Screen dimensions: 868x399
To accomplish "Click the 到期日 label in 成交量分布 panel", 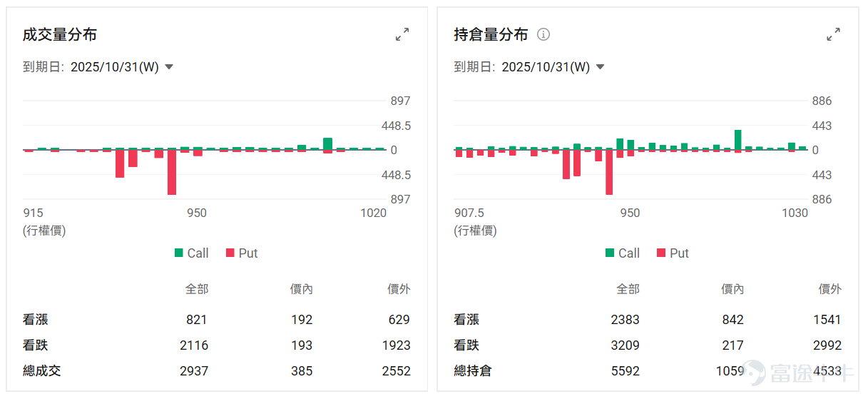I will (44, 67).
